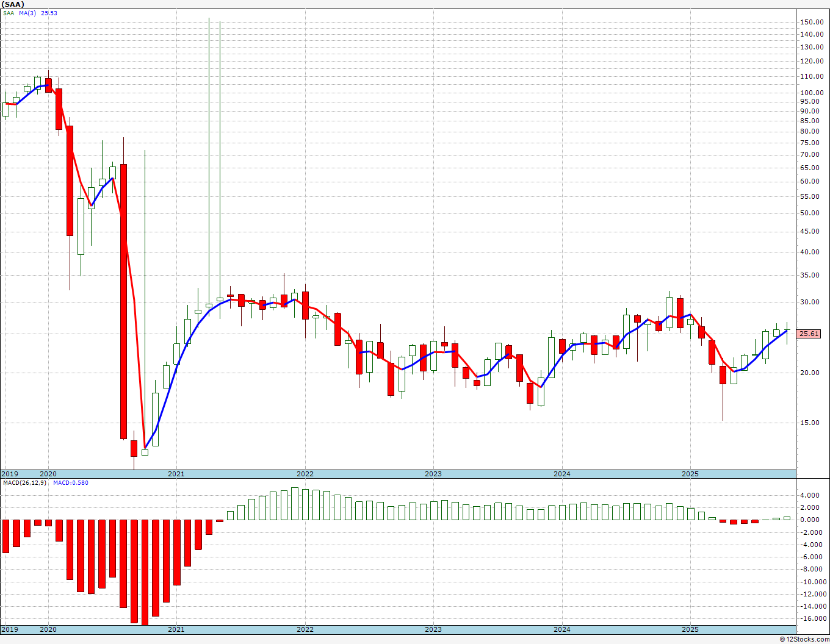Image resolution: width=830 pixels, height=644 pixels.
Task: Select the green SAA series legend label
Action: coord(8,13)
